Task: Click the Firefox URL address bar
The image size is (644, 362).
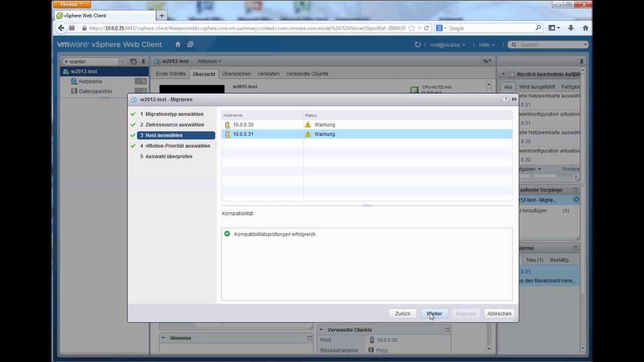Action: [248, 28]
